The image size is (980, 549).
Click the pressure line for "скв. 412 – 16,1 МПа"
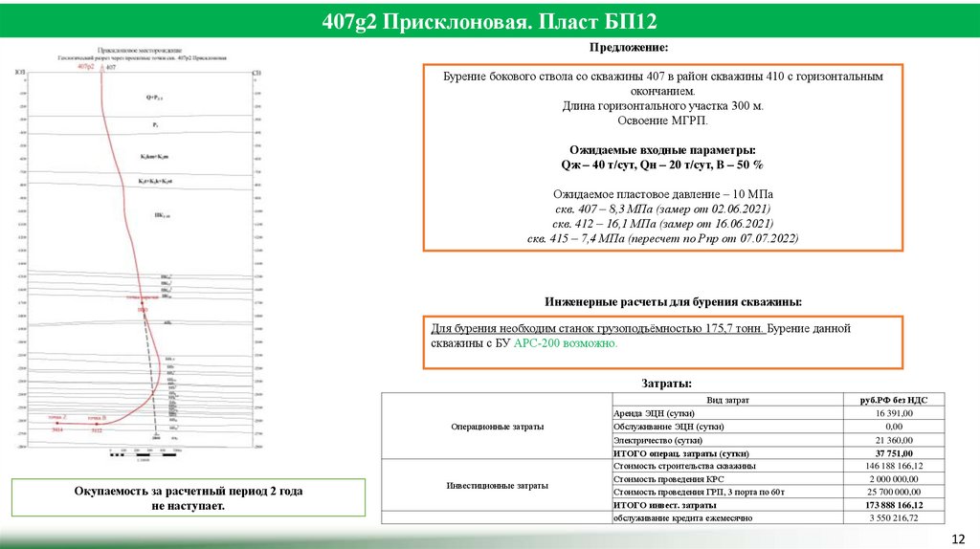click(662, 224)
